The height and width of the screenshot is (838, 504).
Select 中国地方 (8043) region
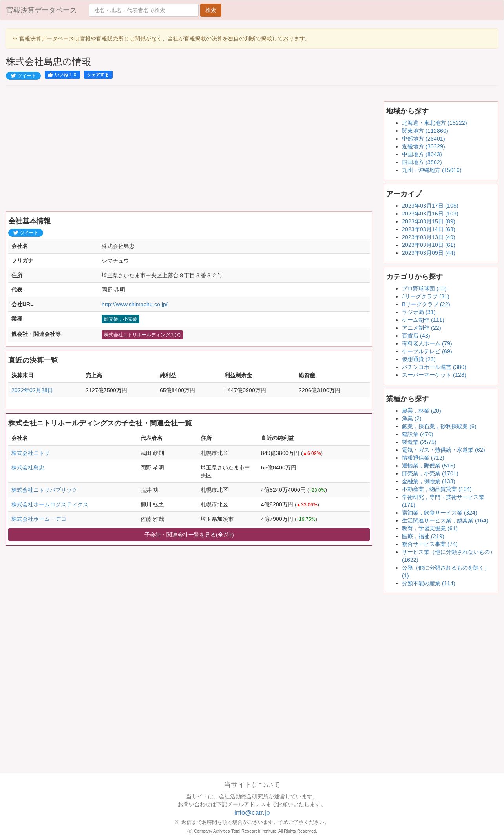coord(422,154)
